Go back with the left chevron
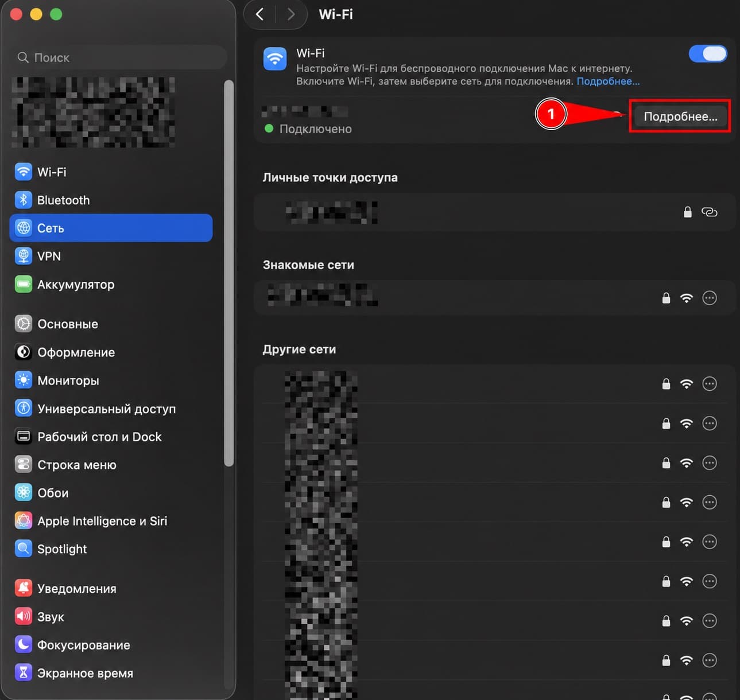Viewport: 740px width, 700px height. [260, 14]
